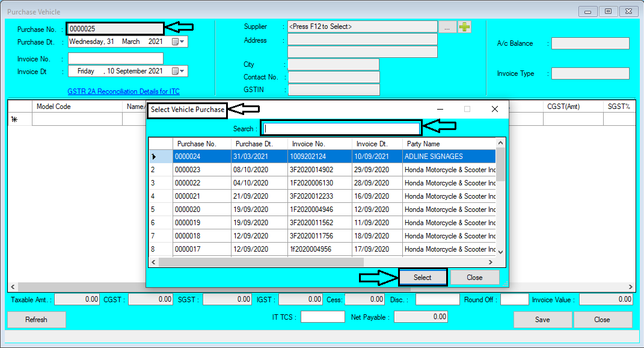Open Purchase Dt. calendar dropdown

tap(178, 42)
